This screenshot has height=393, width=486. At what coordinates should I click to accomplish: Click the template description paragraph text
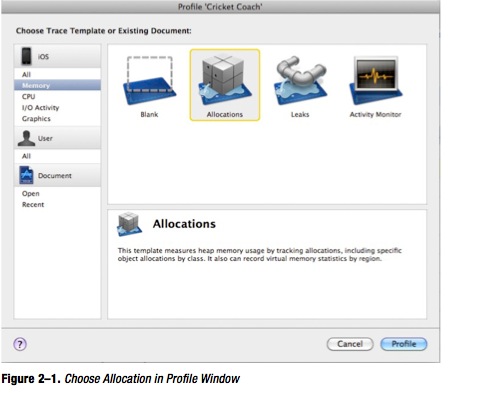pos(259,254)
